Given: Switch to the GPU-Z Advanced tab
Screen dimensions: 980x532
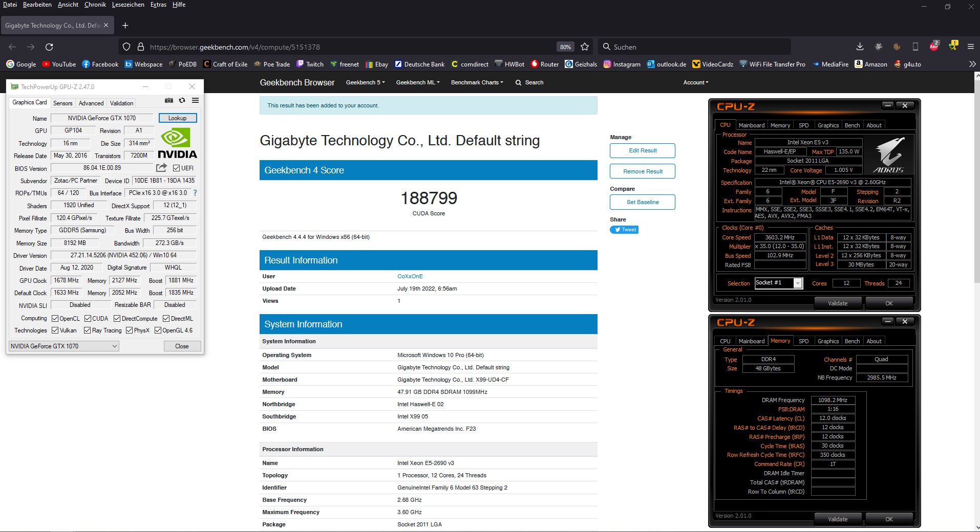Looking at the screenshot, I should pyautogui.click(x=91, y=103).
